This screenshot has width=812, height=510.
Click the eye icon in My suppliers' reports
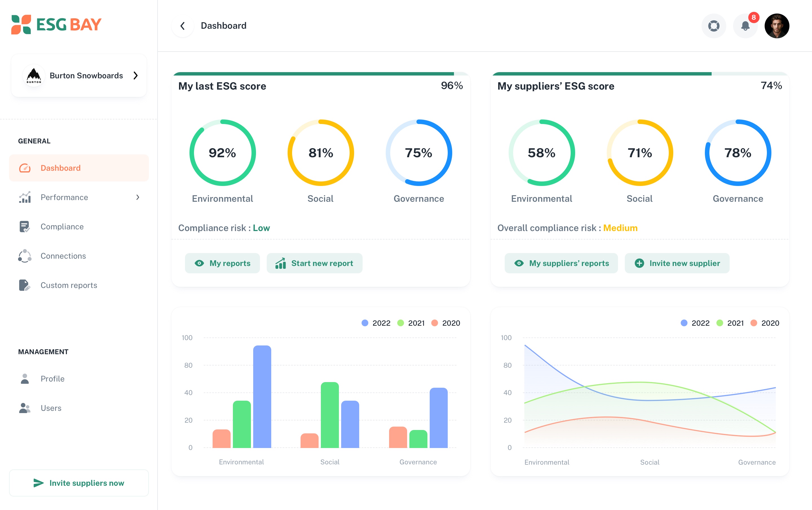(519, 263)
